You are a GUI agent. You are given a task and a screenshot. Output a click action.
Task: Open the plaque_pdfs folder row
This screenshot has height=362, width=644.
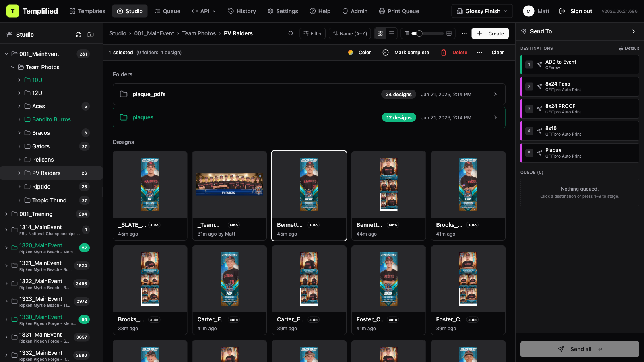point(309,94)
